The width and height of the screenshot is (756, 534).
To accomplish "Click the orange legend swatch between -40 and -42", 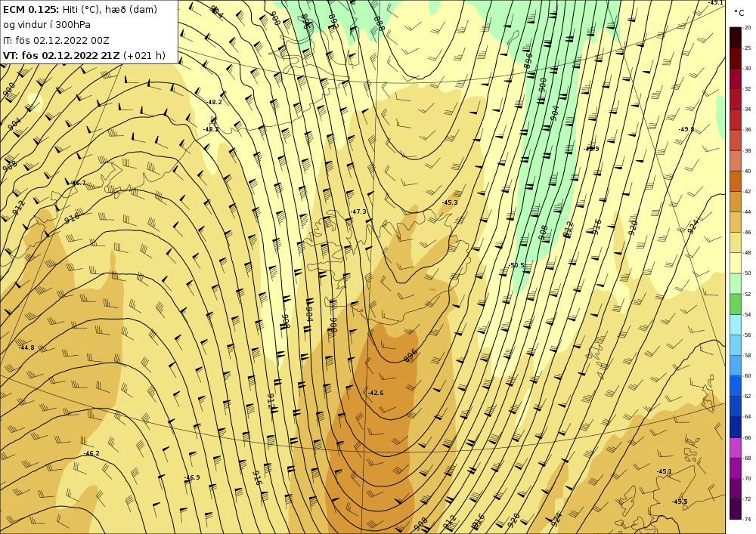I will (736, 181).
